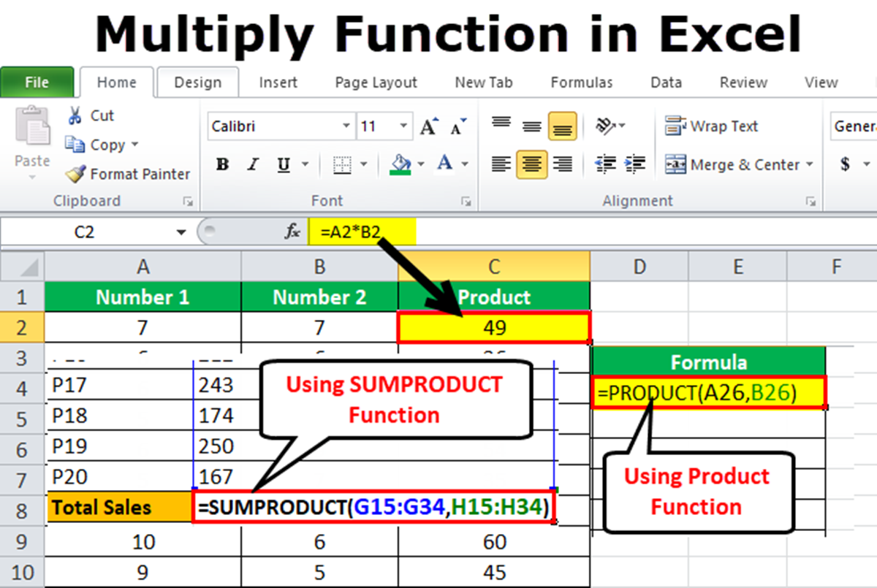Click the Orientation text angle icon
The width and height of the screenshot is (877, 588).
(x=606, y=126)
